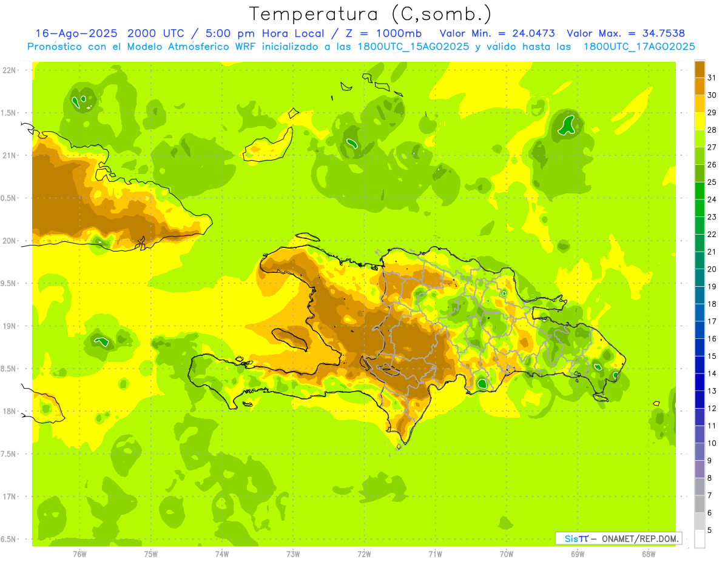Click the '20N' latitude label
This screenshot has height=562, width=728.
click(x=9, y=241)
